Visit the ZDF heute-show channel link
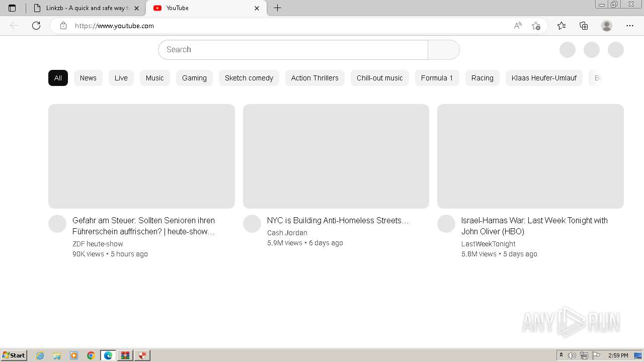This screenshot has width=644, height=362. tap(98, 244)
